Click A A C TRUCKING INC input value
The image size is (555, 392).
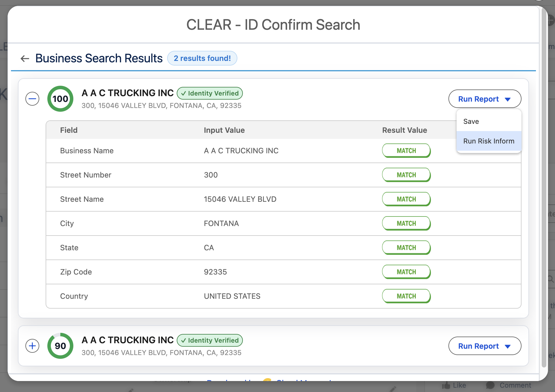(x=241, y=151)
